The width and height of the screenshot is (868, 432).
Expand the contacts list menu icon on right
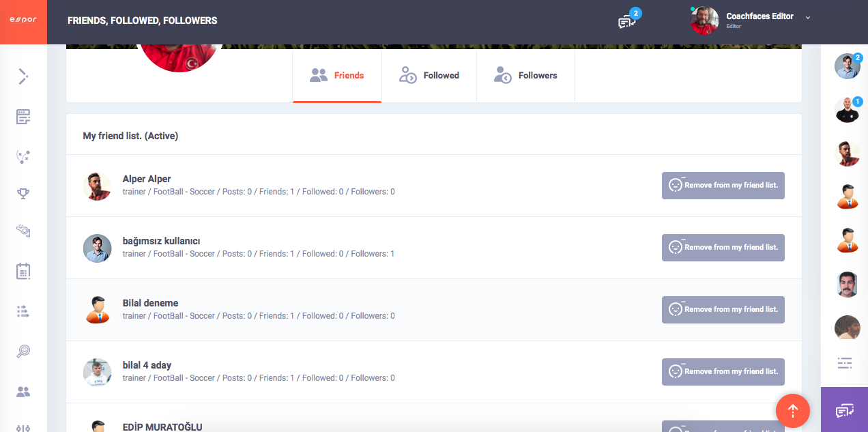(844, 362)
